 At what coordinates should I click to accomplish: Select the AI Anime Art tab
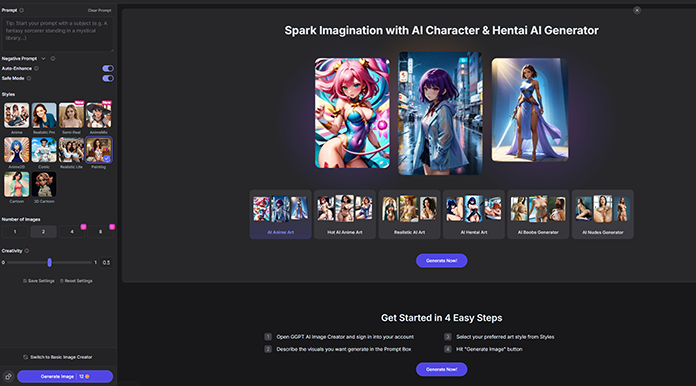click(x=281, y=215)
